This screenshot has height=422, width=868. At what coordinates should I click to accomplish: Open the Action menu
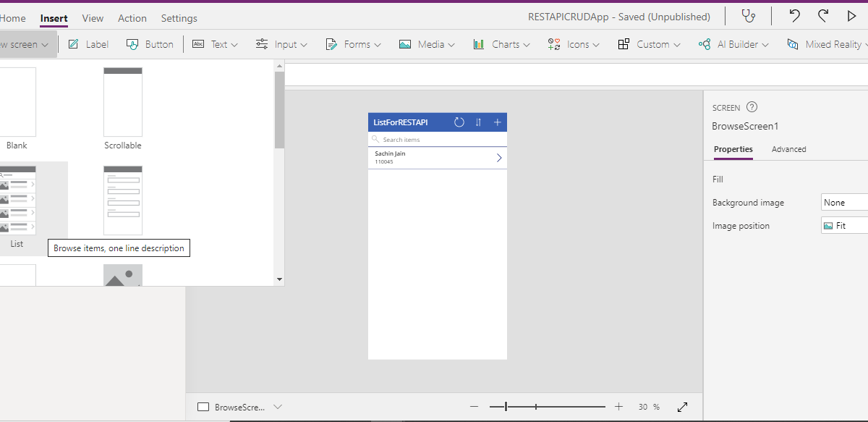(132, 18)
